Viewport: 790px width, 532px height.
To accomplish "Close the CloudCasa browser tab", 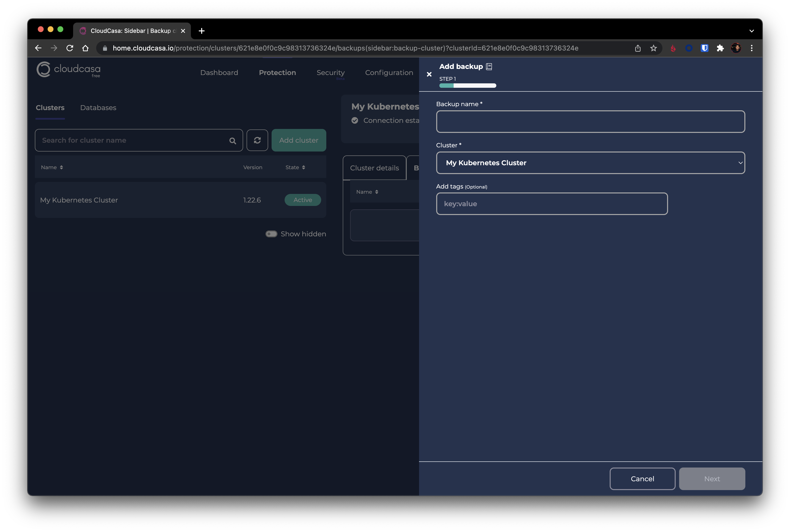I will [x=183, y=31].
